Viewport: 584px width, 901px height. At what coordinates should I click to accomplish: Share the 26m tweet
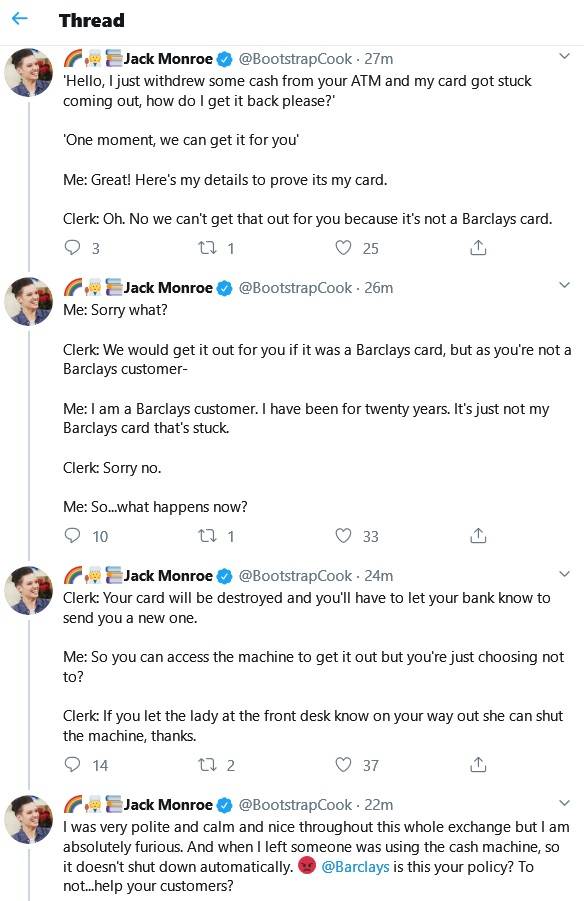coord(478,536)
